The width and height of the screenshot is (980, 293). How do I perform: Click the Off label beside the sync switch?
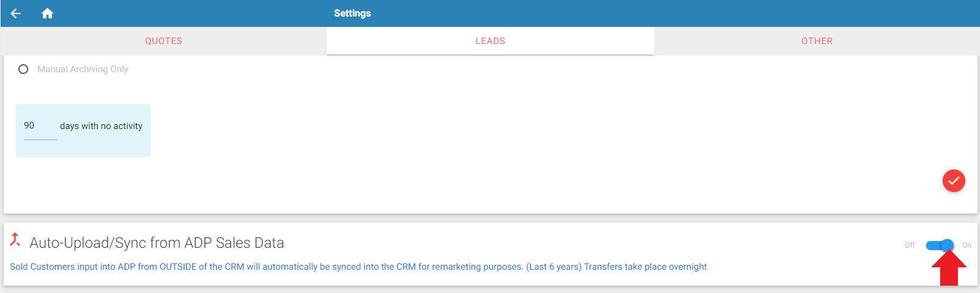click(x=910, y=245)
